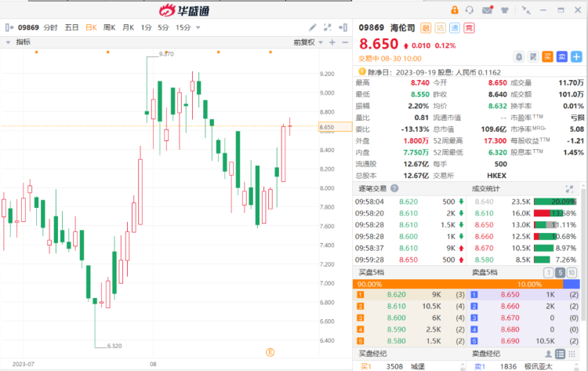Switch broker queue to list view
The height and width of the screenshot is (371, 588).
click(560, 354)
